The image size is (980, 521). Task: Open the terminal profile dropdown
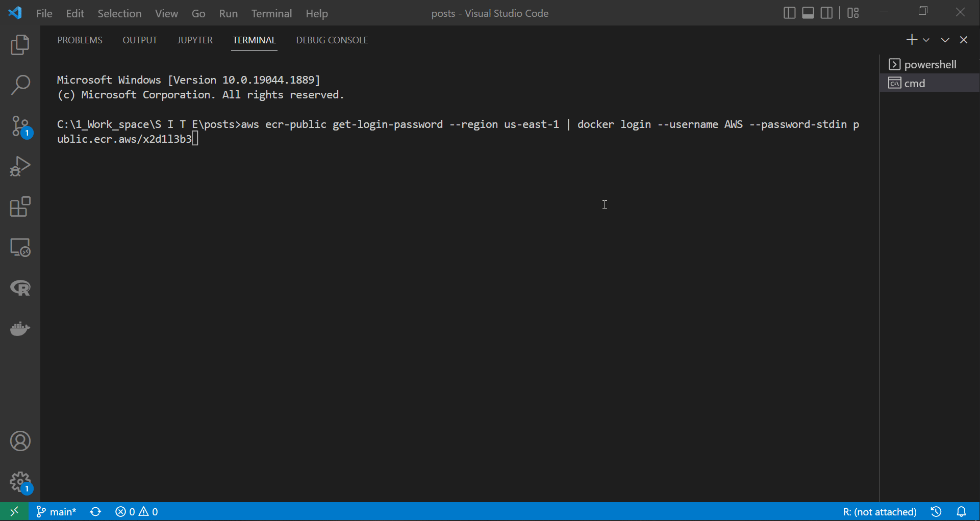click(927, 39)
